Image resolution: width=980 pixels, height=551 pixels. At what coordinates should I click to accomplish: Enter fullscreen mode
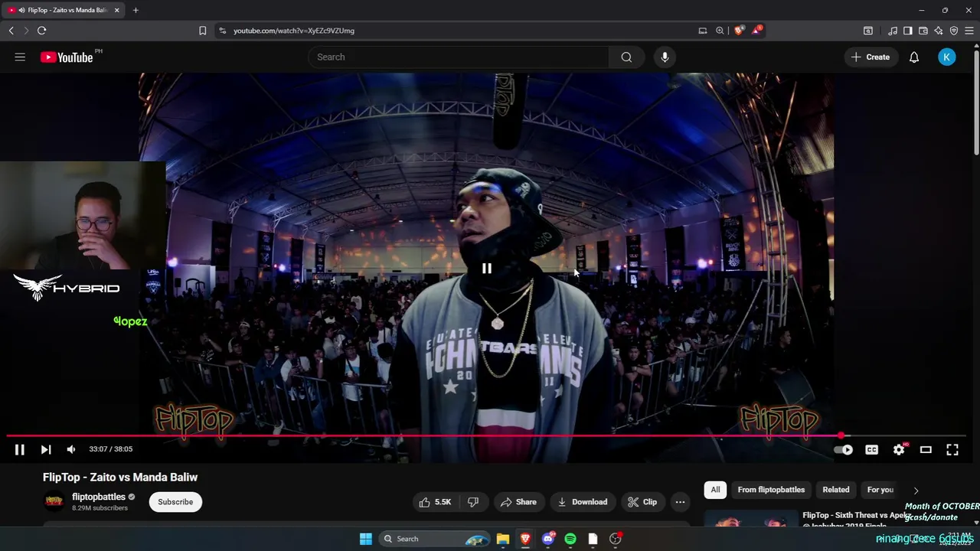tap(952, 450)
